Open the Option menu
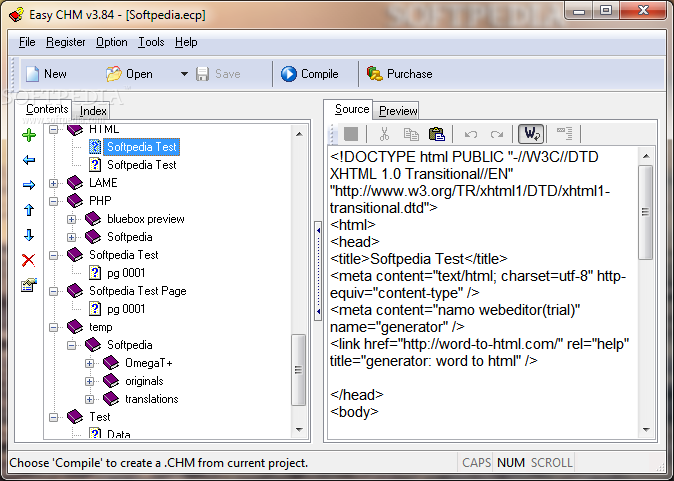 (111, 42)
